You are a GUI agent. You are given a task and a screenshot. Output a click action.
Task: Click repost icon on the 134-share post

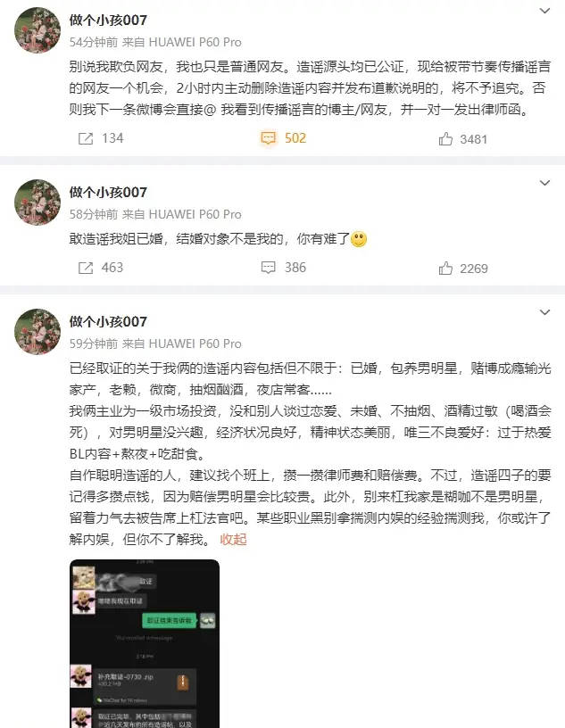point(86,138)
